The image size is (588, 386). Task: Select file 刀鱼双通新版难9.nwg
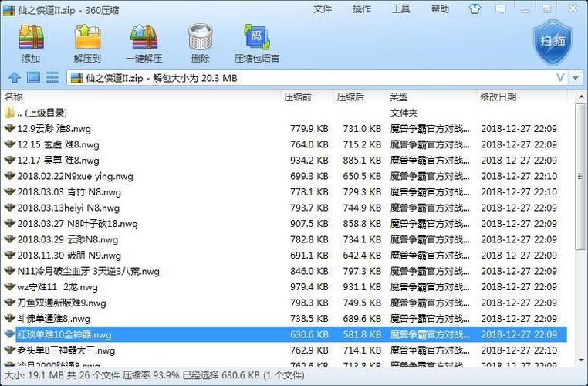coord(285,303)
